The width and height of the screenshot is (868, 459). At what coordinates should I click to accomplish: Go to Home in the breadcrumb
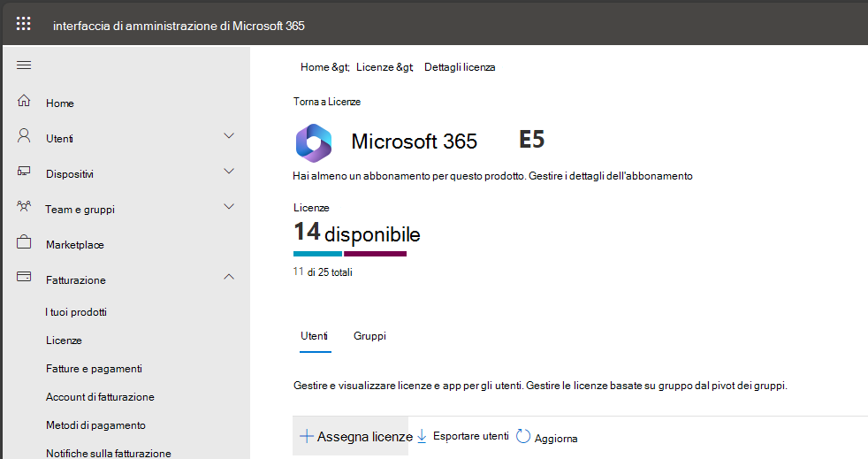tap(315, 67)
